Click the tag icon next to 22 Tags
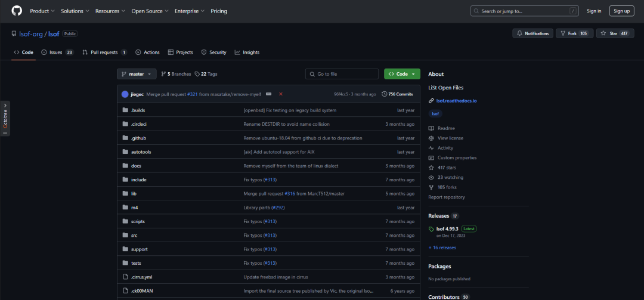 pos(197,74)
